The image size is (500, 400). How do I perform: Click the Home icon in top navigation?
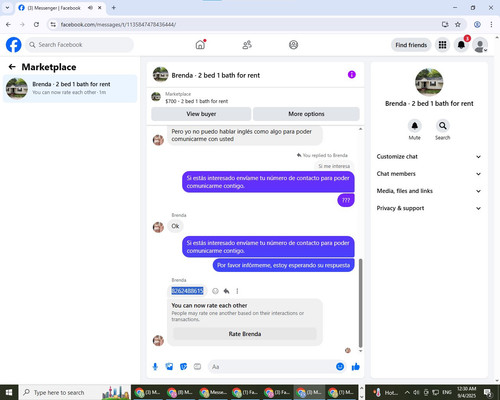pyautogui.click(x=200, y=45)
